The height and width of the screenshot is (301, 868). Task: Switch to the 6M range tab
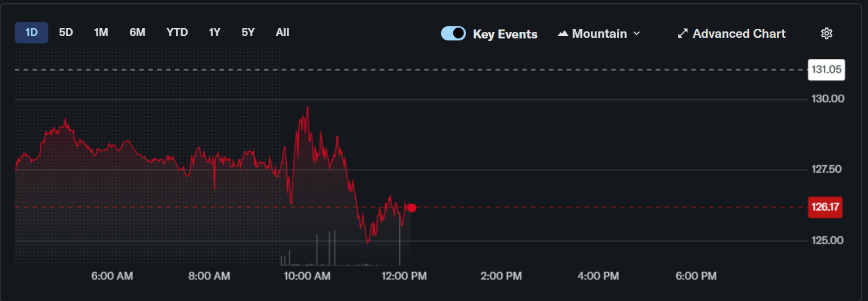click(137, 32)
